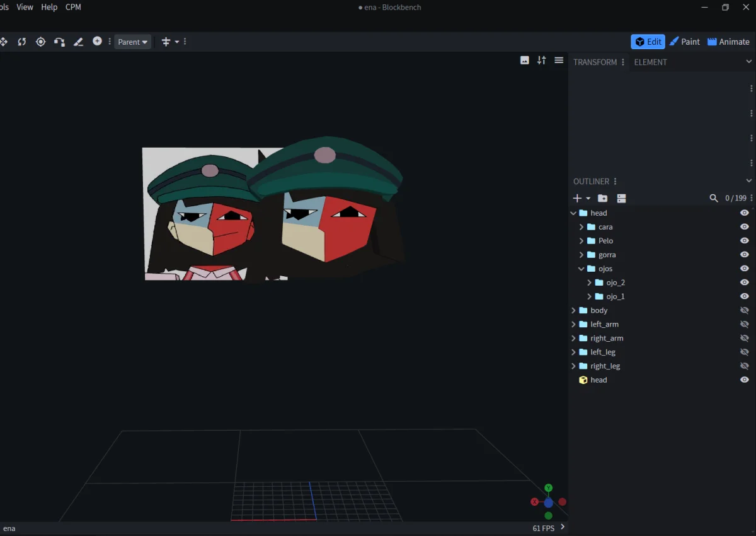Open the alignment tool dropdown arrow

pos(177,42)
